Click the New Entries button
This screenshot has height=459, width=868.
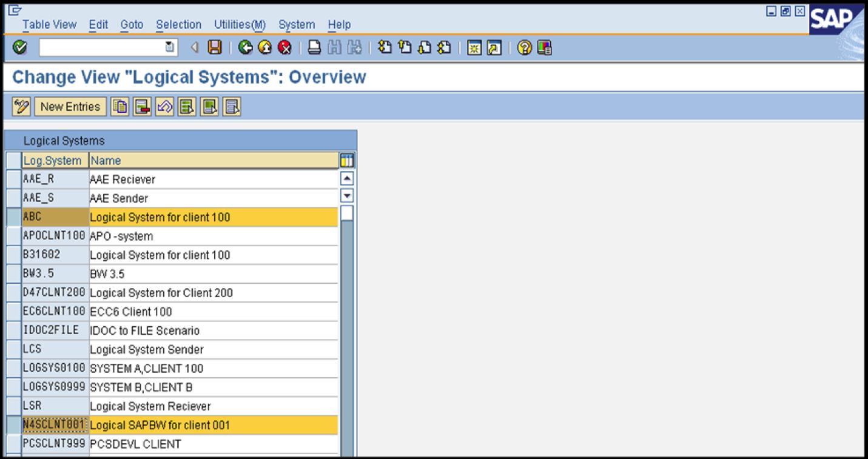[x=70, y=106]
